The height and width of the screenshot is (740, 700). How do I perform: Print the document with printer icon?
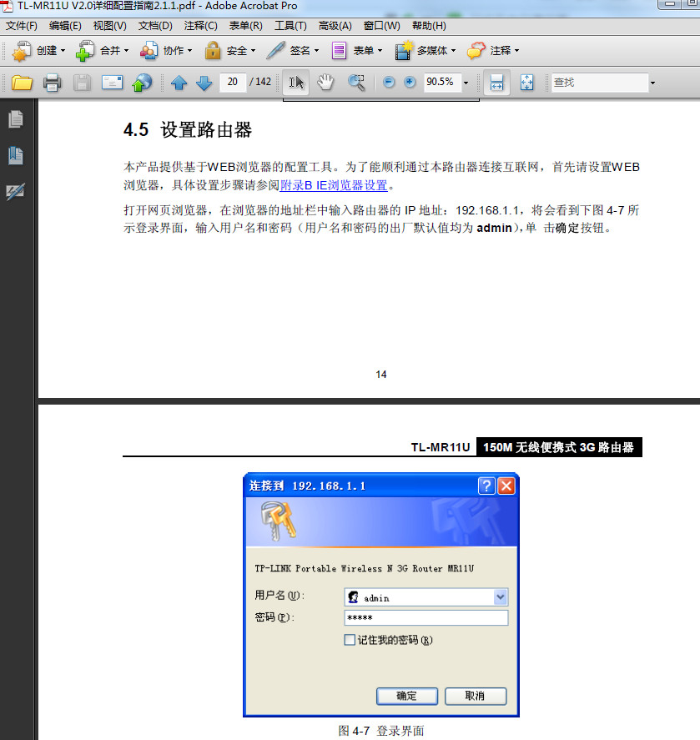(x=52, y=83)
